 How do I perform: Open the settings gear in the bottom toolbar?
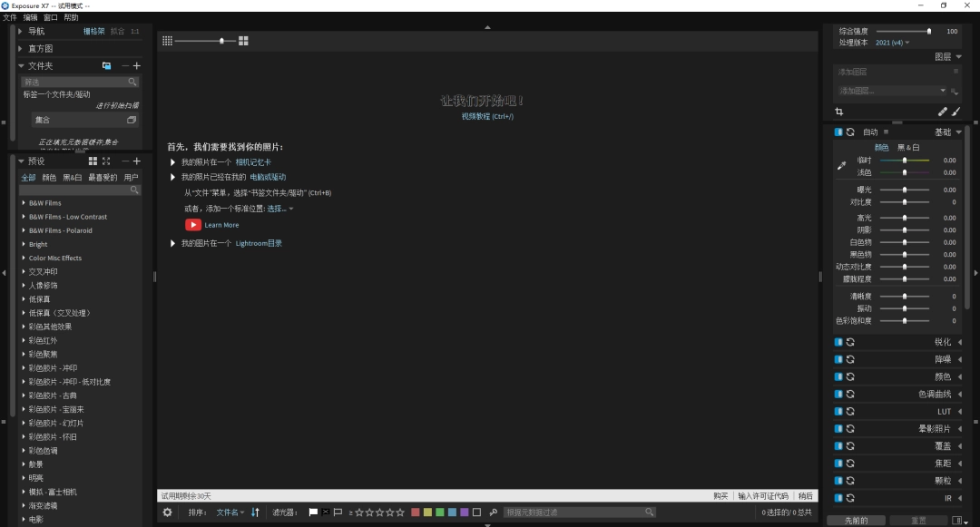point(168,512)
